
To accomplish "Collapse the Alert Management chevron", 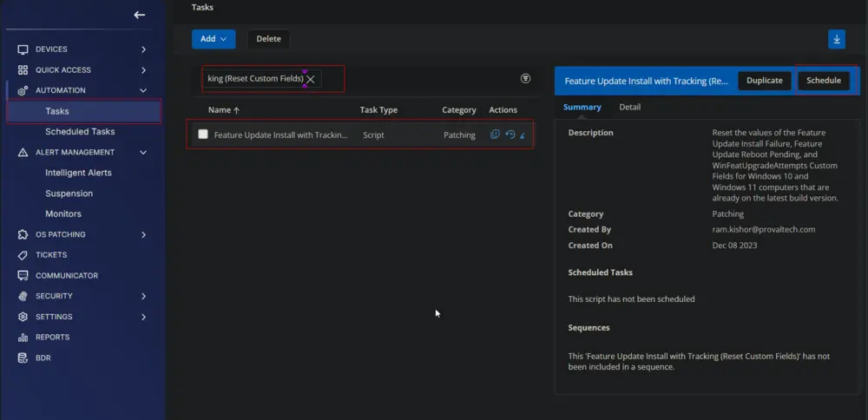I will [x=143, y=152].
